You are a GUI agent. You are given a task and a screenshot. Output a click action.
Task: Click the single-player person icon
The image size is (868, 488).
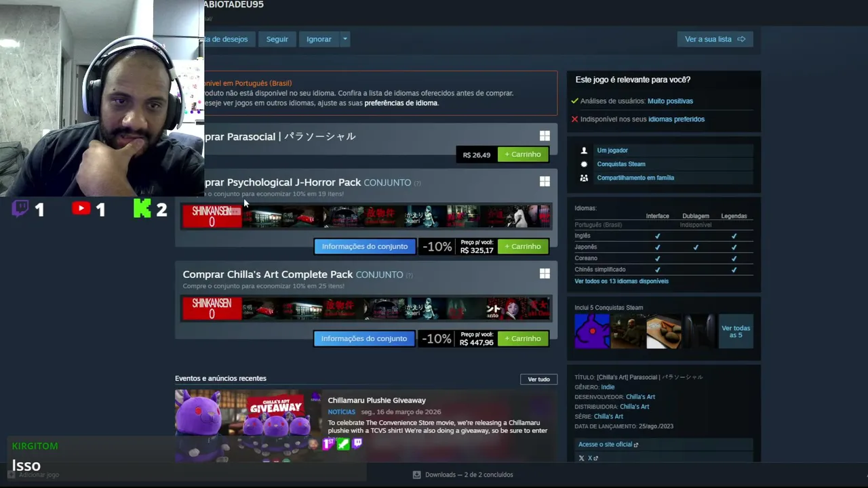[x=584, y=150]
